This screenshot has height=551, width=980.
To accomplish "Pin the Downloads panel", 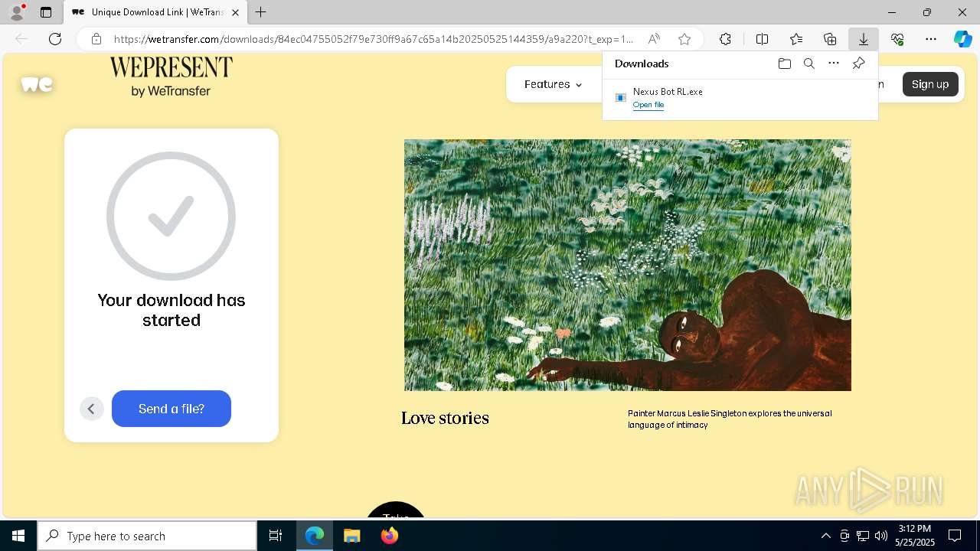I will point(858,64).
